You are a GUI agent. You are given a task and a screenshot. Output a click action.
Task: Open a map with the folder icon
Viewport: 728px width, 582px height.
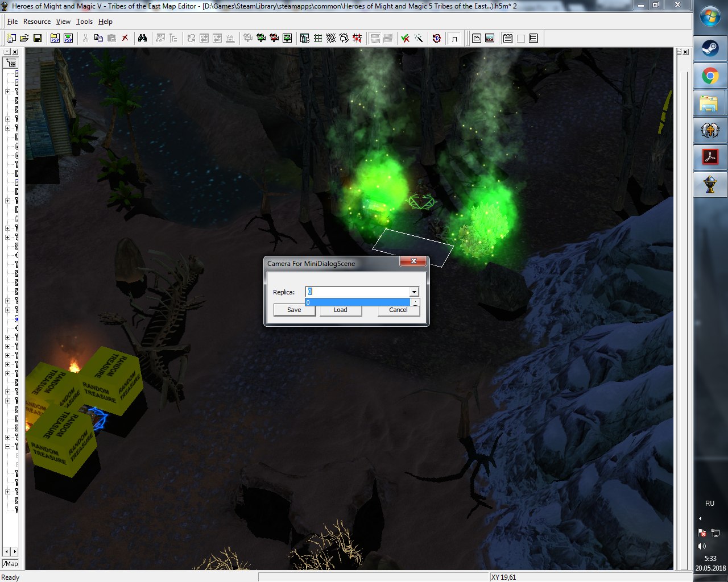coord(24,38)
